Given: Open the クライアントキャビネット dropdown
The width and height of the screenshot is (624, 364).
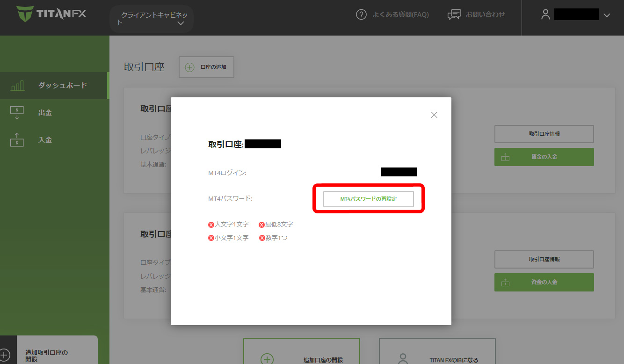Looking at the screenshot, I should (x=152, y=19).
